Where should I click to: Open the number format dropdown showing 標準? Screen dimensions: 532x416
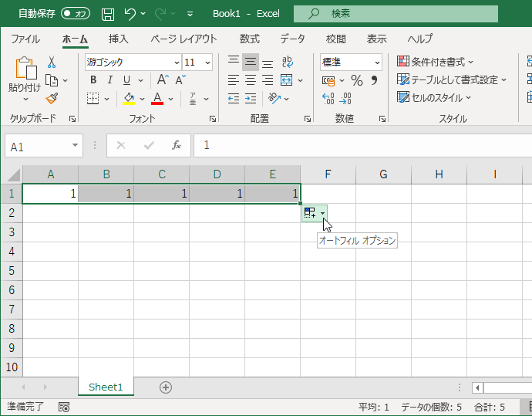pyautogui.click(x=377, y=63)
